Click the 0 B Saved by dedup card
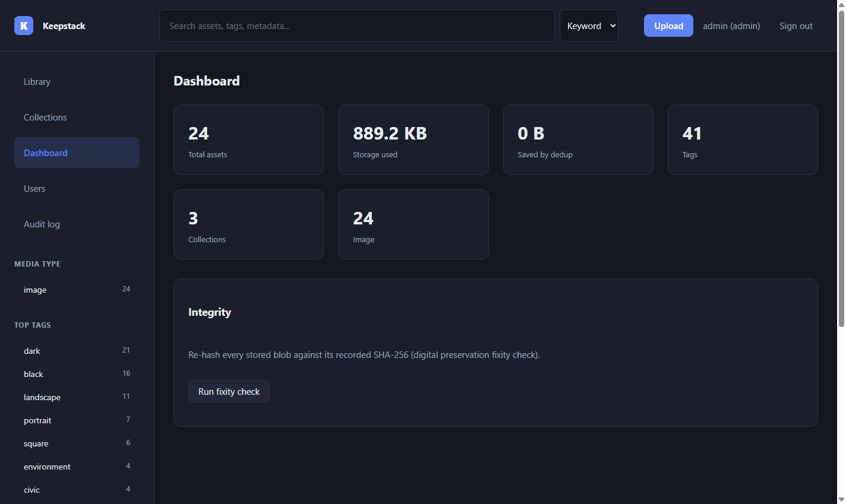Screen dimensions: 846x504 (x=578, y=140)
